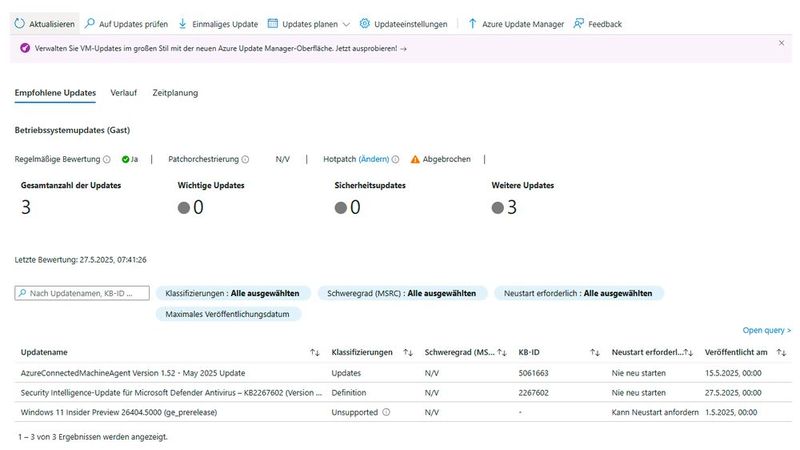The width and height of the screenshot is (800, 450).
Task: Switch to Empfohlene Updates tab
Action: (55, 93)
